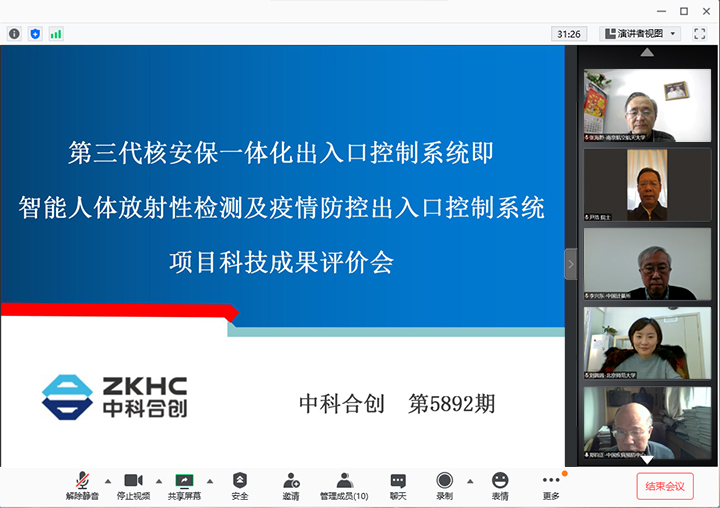Open the 更多 three-dots menu
This screenshot has width=720, height=508.
551,486
